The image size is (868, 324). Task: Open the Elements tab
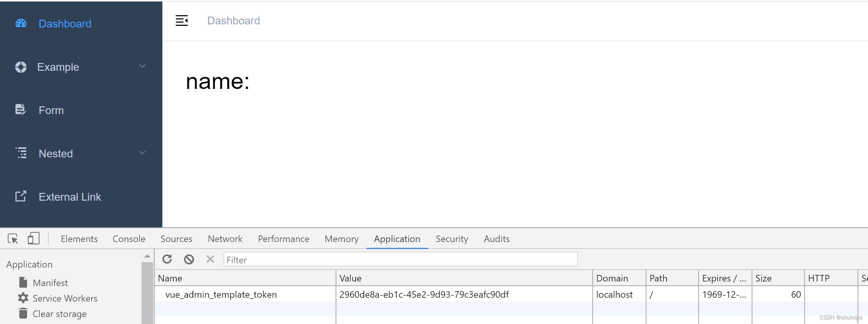[x=79, y=239]
